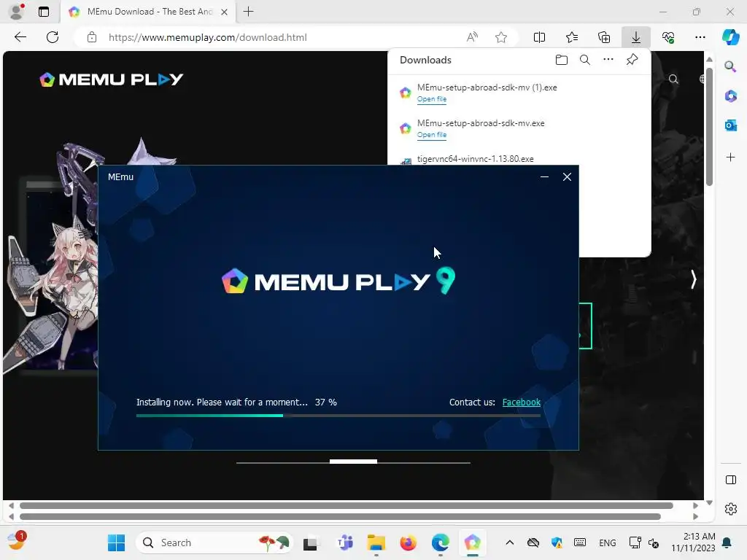Open Copilot icon in Edge corner
Image resolution: width=747 pixels, height=560 pixels.
point(730,37)
